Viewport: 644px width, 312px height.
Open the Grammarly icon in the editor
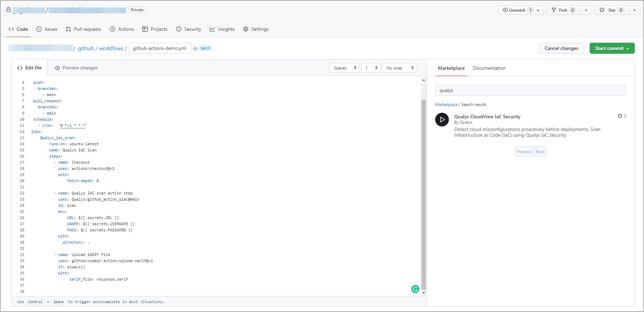point(415,289)
